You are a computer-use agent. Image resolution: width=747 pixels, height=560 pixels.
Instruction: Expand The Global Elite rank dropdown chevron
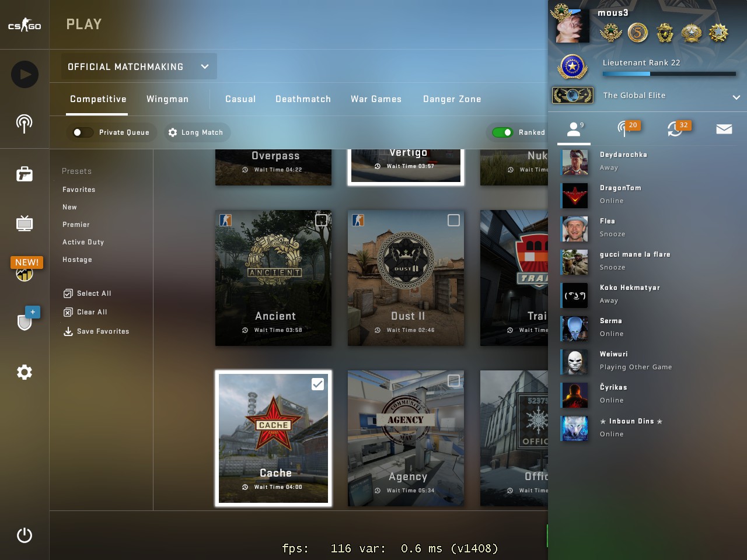[736, 97]
